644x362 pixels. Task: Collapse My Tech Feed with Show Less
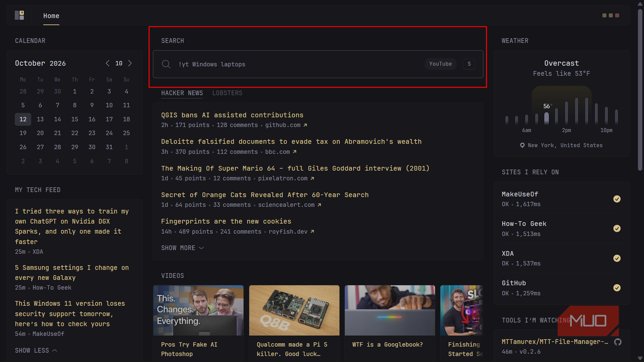pyautogui.click(x=36, y=351)
